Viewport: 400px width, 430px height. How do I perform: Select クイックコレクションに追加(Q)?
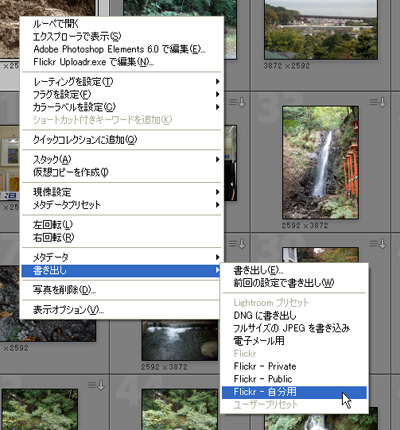(122, 140)
